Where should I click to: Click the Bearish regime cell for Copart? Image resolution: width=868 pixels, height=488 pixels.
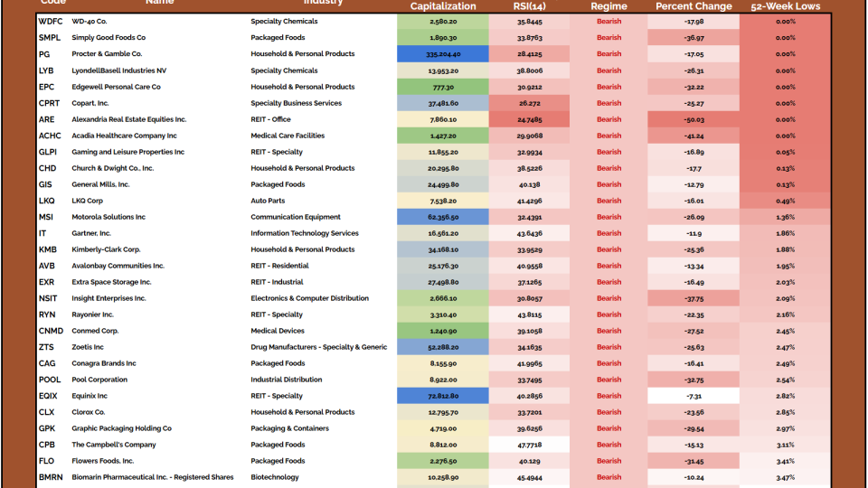[609, 103]
